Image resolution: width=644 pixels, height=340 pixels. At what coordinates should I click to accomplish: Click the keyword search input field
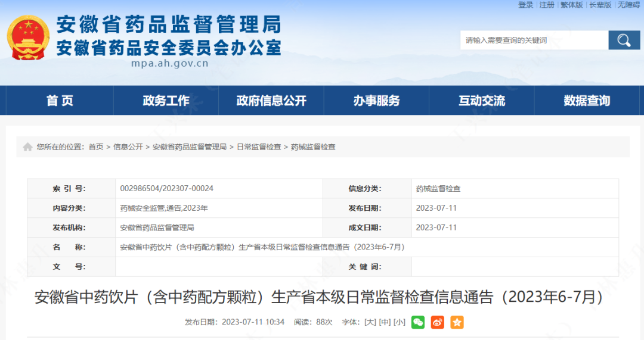point(534,40)
